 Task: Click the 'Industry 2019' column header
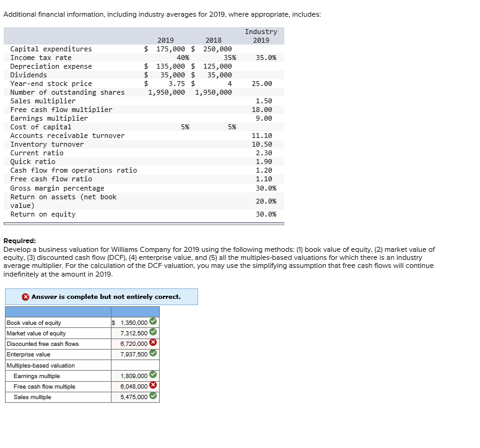pyautogui.click(x=261, y=36)
